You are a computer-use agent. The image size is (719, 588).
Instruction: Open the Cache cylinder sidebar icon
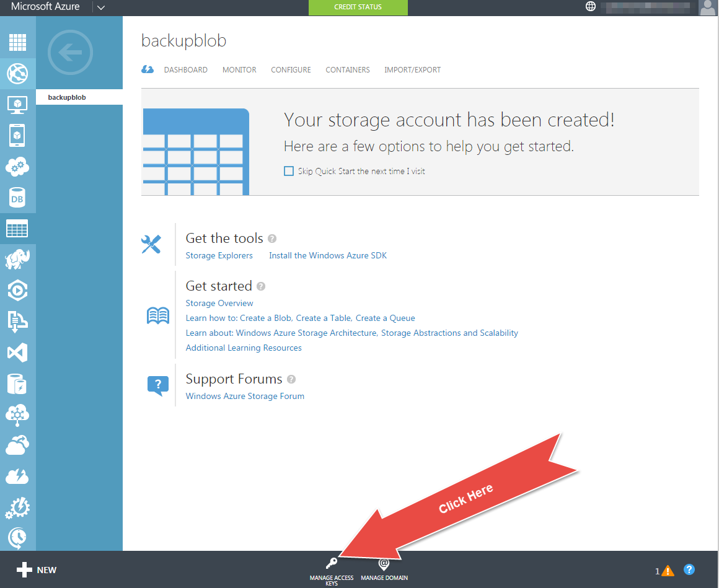coord(17,384)
